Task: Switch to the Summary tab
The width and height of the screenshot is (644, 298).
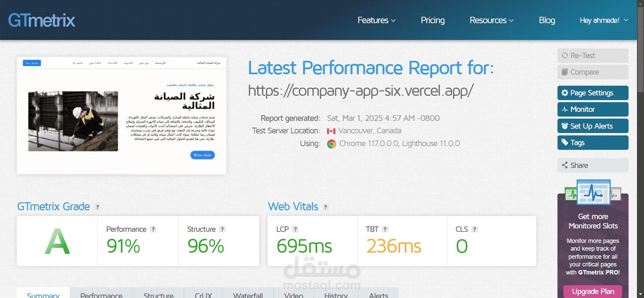Action: point(43,293)
